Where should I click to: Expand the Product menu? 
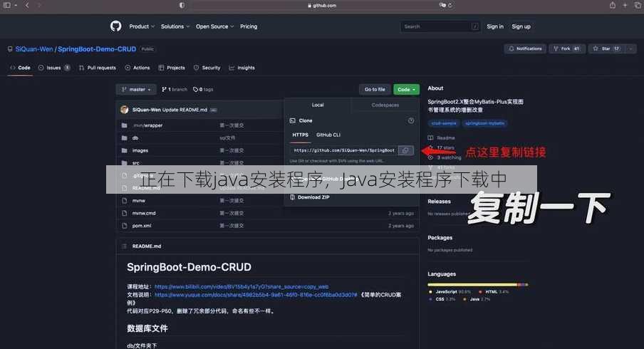(x=142, y=26)
